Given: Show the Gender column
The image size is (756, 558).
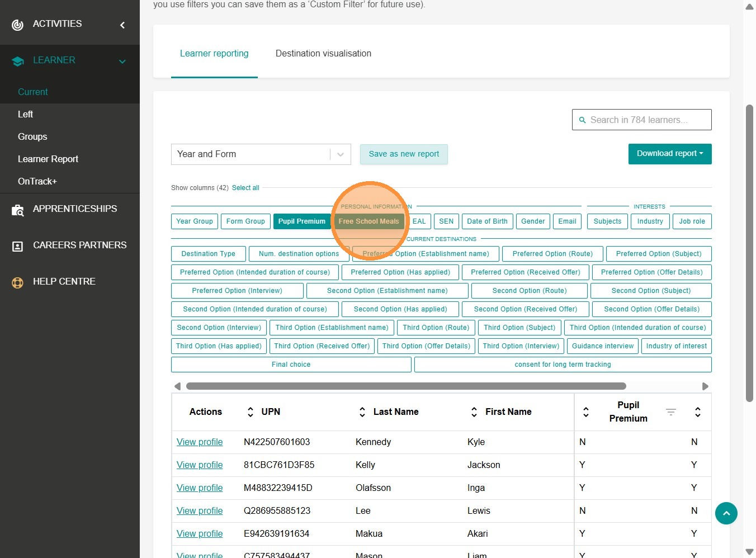Looking at the screenshot, I should pyautogui.click(x=533, y=221).
